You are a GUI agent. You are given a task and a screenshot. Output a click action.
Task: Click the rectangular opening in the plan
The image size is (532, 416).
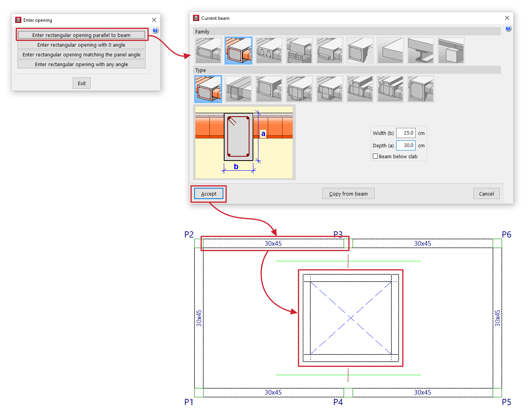tap(351, 318)
